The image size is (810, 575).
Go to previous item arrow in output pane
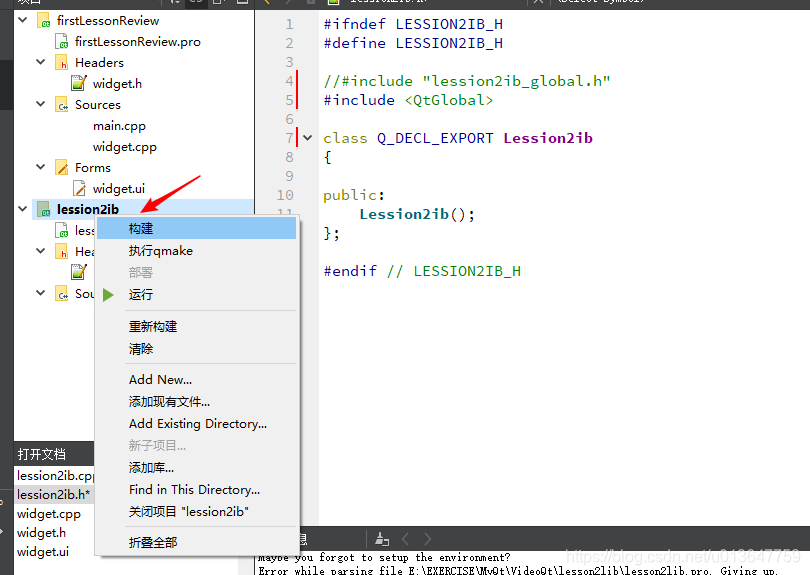tap(406, 539)
